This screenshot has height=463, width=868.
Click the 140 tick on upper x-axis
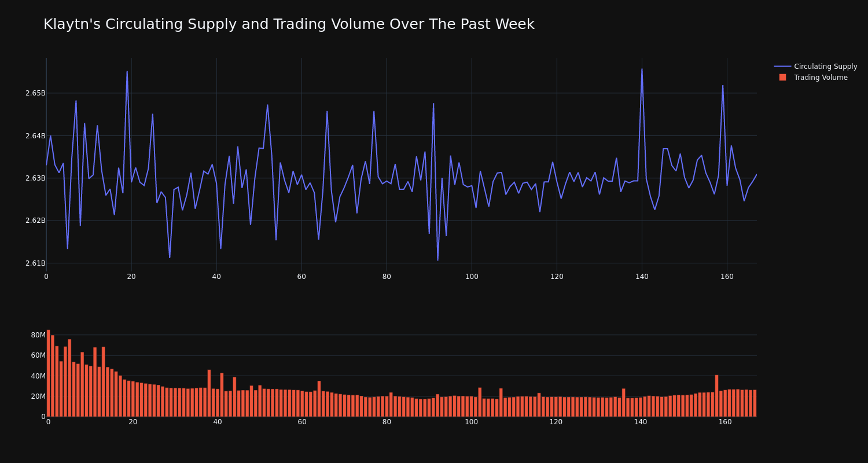click(642, 277)
